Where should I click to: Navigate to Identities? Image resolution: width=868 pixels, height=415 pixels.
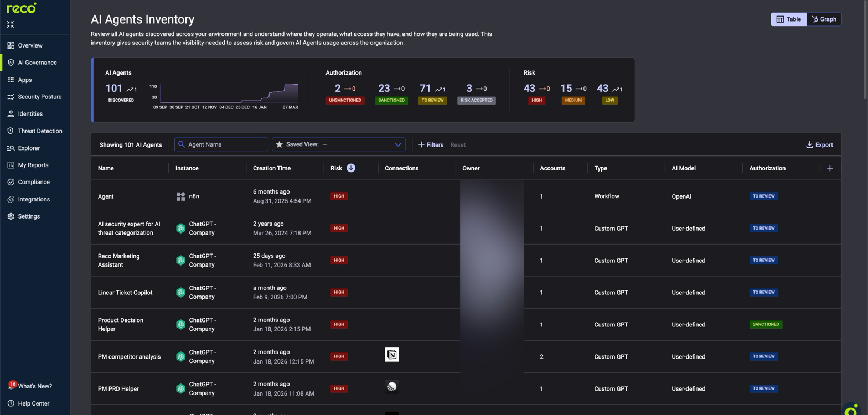30,114
